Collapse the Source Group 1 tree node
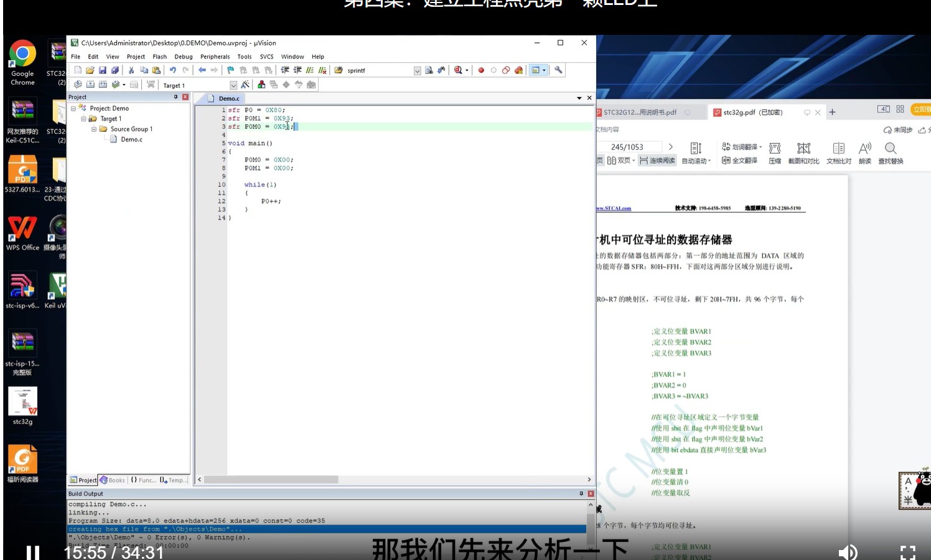The height and width of the screenshot is (560, 931). coord(94,129)
